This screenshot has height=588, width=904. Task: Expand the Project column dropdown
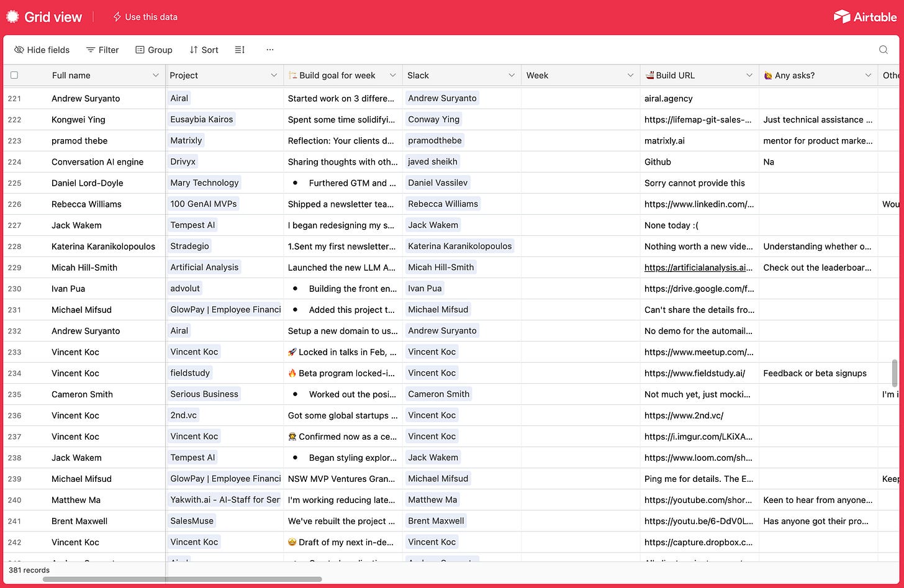coord(274,75)
